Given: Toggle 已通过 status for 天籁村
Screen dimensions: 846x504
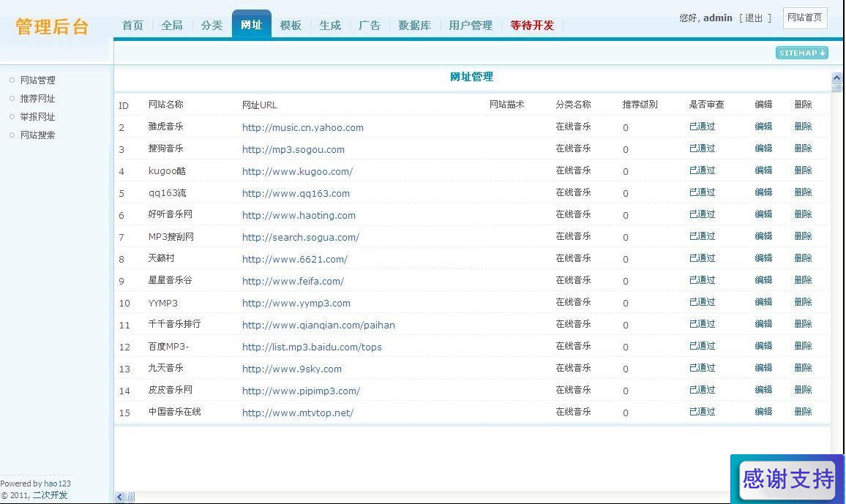Looking at the screenshot, I should pyautogui.click(x=702, y=258).
